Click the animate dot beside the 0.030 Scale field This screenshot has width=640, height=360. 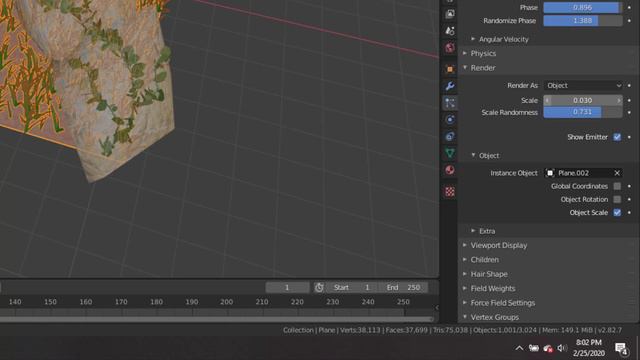point(629,100)
